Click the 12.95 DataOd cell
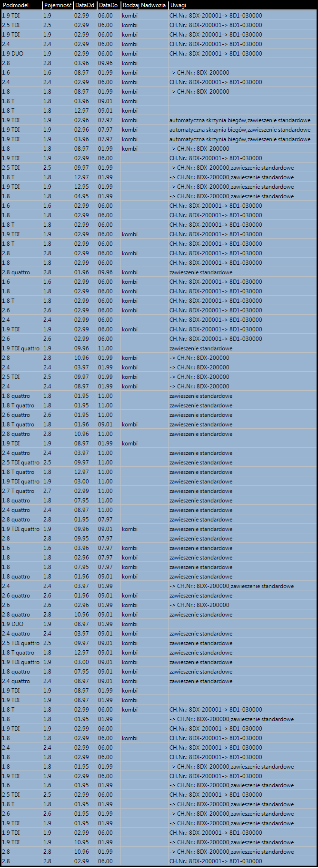 81,187
